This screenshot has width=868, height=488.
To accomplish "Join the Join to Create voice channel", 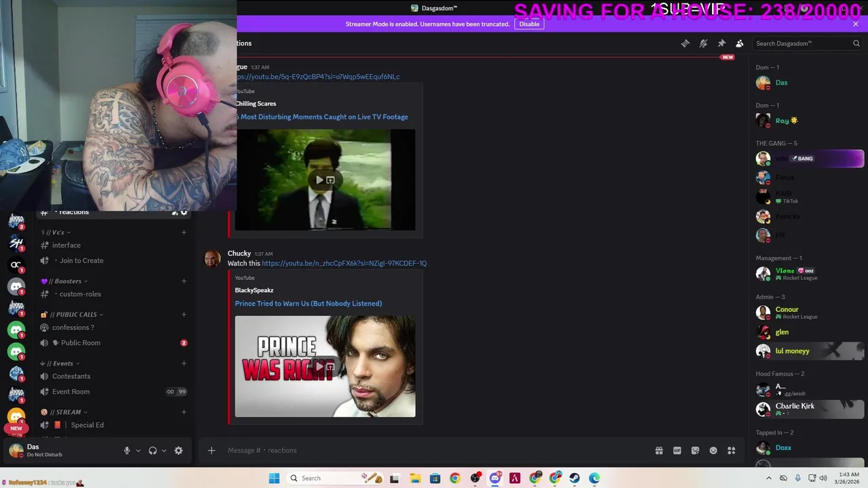I will pos(114,260).
